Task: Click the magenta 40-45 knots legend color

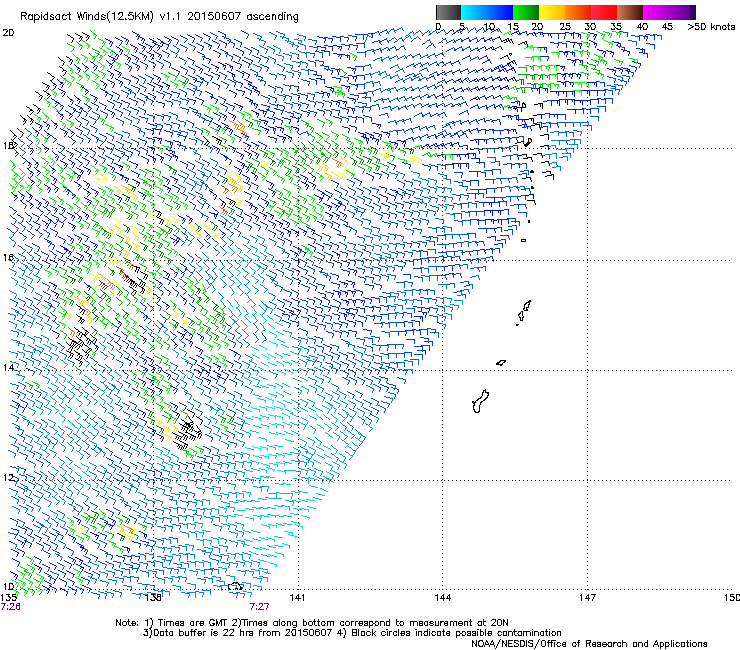Action: point(656,12)
